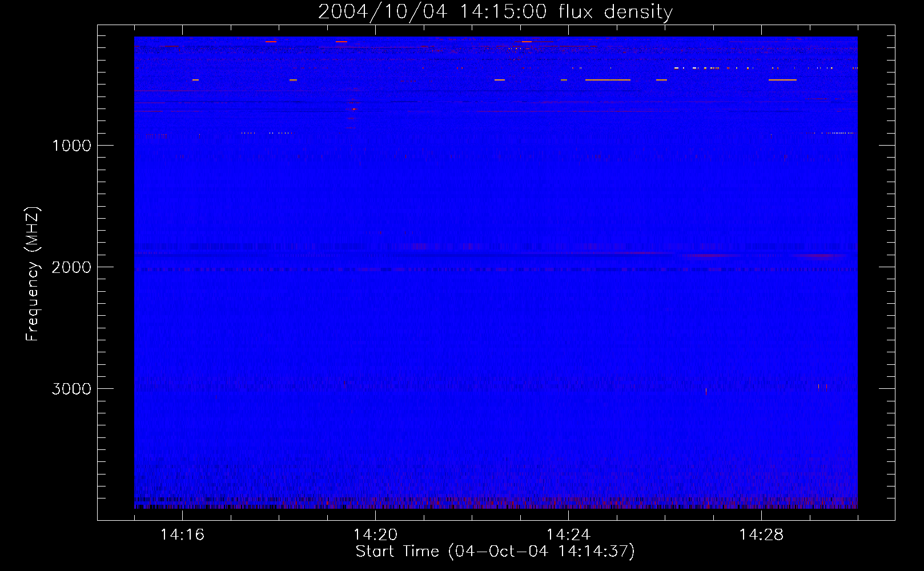Click the 14:24 time tick label
Screen dimensions: 924x571
(x=568, y=535)
